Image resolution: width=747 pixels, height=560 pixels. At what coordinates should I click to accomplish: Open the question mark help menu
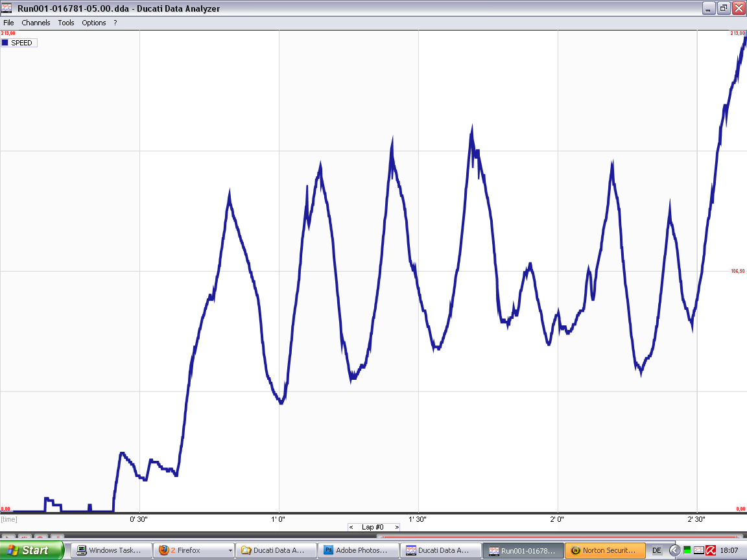(x=115, y=23)
